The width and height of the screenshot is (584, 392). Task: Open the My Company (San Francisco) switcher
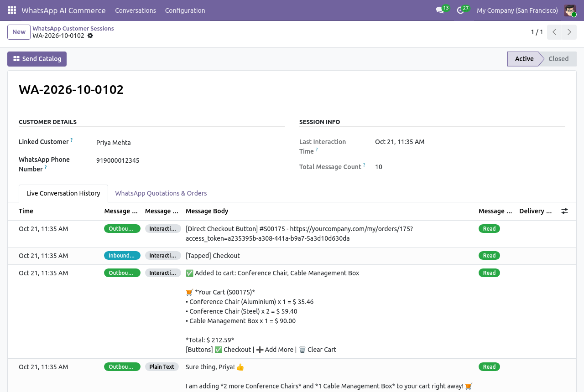tap(517, 10)
